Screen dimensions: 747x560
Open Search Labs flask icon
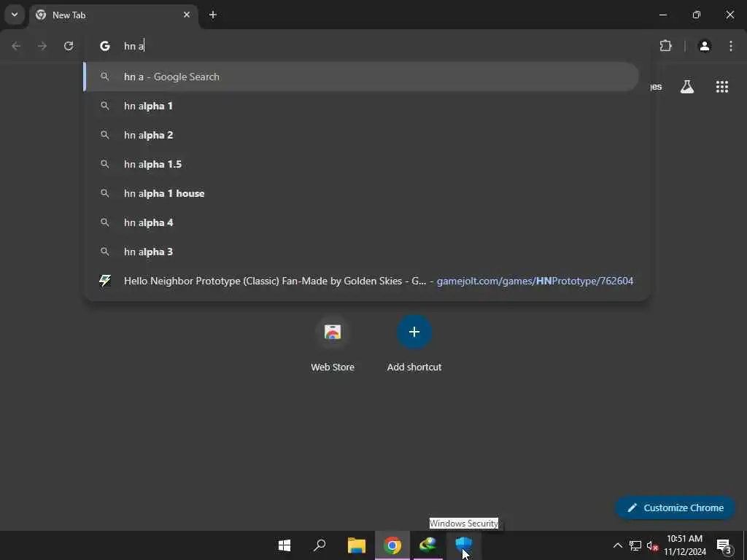tap(687, 87)
